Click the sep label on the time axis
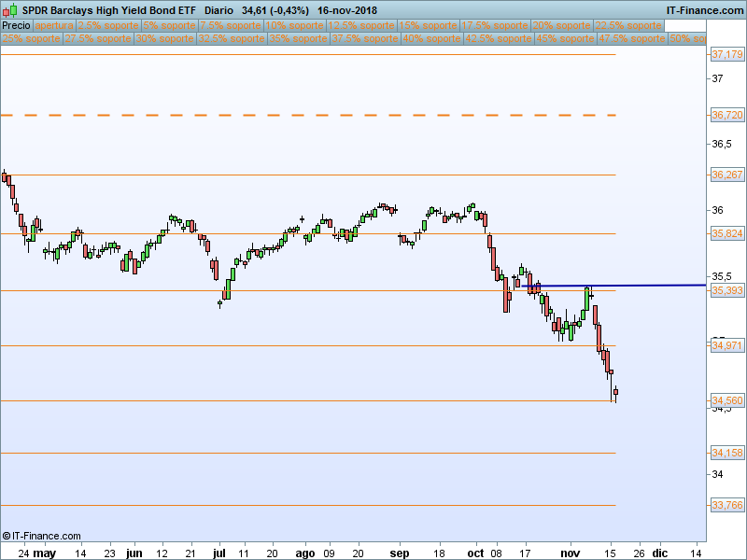The image size is (747, 560). click(400, 553)
